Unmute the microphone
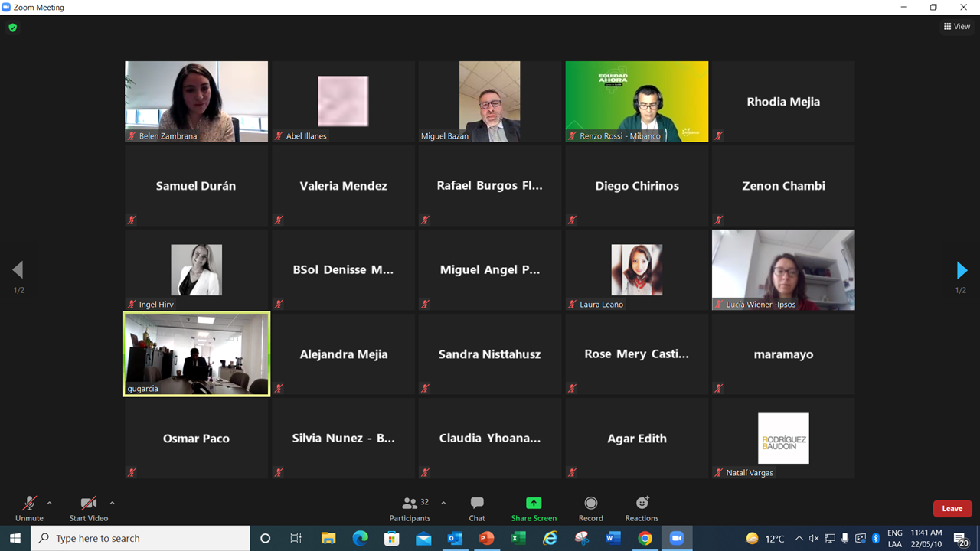The width and height of the screenshot is (980, 551). pos(29,508)
